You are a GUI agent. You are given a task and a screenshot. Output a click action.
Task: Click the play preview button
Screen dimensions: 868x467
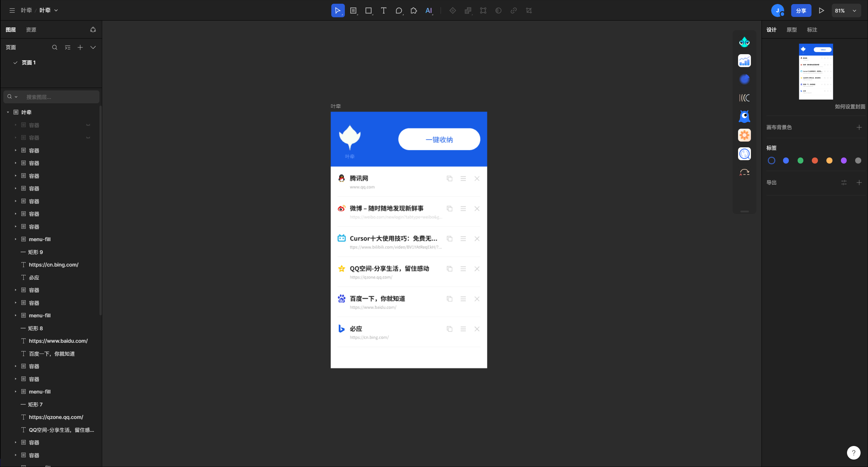pyautogui.click(x=821, y=10)
